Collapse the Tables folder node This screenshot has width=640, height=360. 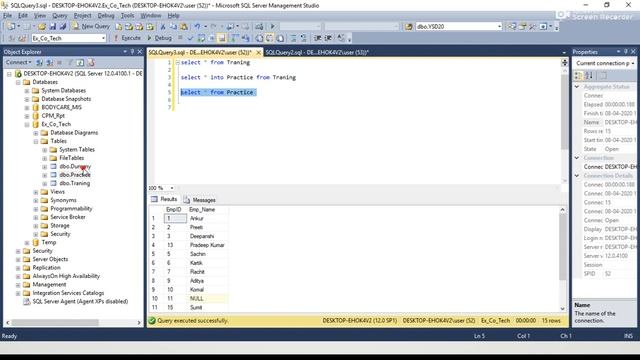coord(36,141)
